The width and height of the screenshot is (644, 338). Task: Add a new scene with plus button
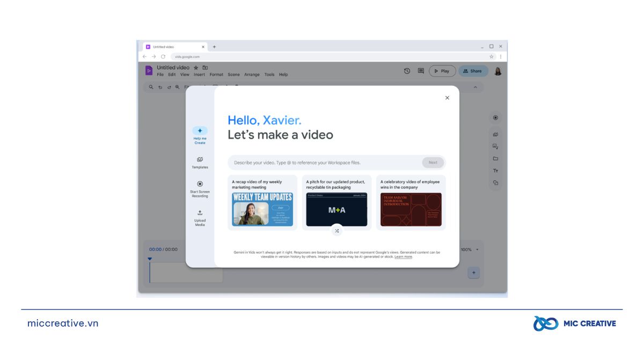473,273
